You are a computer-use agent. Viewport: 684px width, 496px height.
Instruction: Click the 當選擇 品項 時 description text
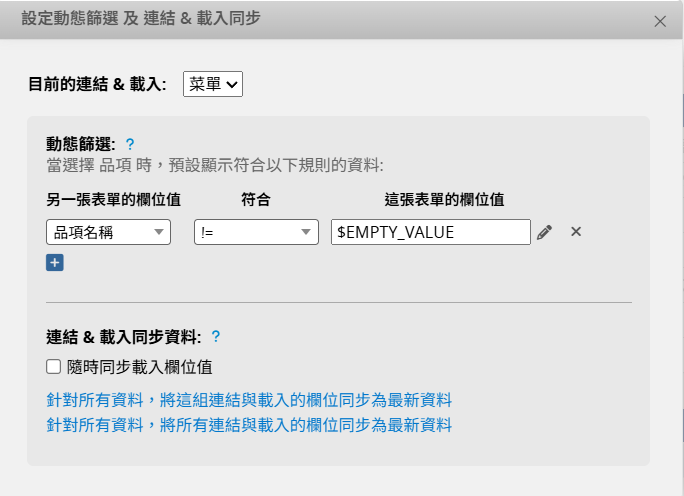[x=214, y=165]
